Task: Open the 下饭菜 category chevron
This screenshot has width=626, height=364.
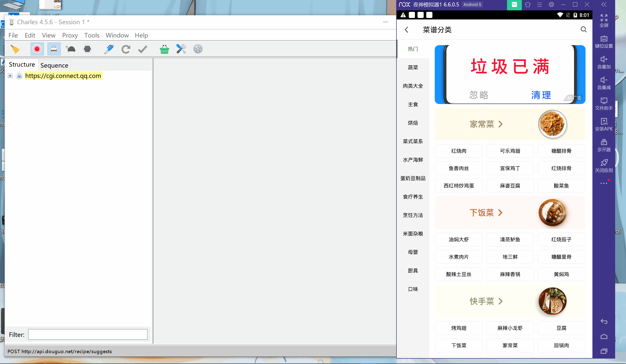Action: (501, 213)
